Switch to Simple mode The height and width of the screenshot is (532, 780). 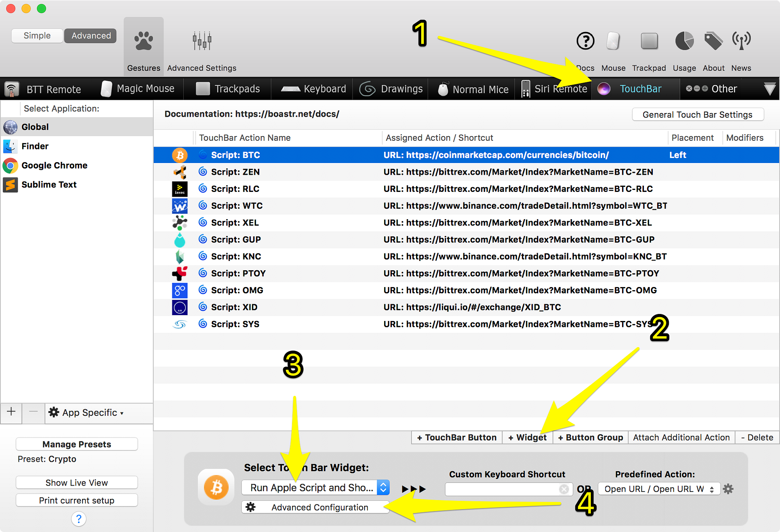tap(37, 35)
